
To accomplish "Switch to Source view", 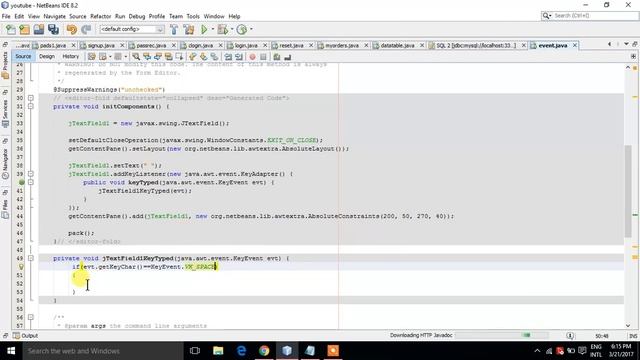I will tap(23, 57).
